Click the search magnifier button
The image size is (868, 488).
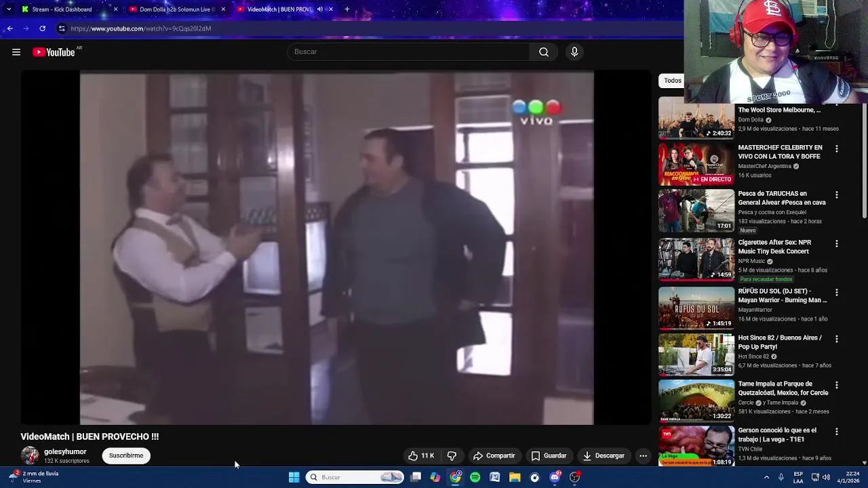tap(544, 52)
